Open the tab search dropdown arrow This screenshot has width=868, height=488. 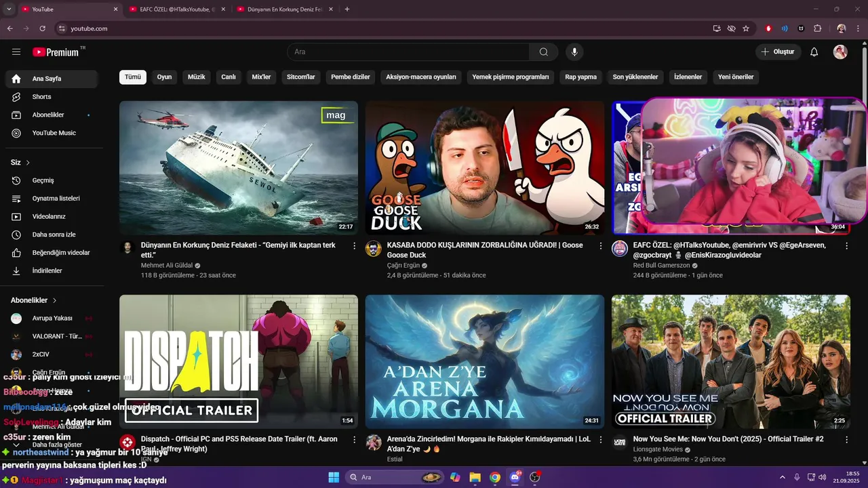[x=9, y=9]
